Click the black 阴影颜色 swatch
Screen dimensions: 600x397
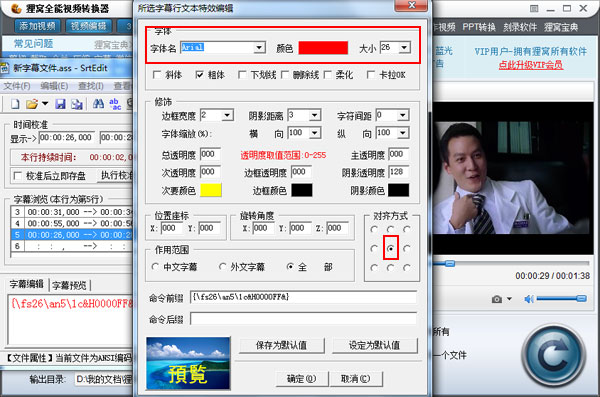[399, 190]
